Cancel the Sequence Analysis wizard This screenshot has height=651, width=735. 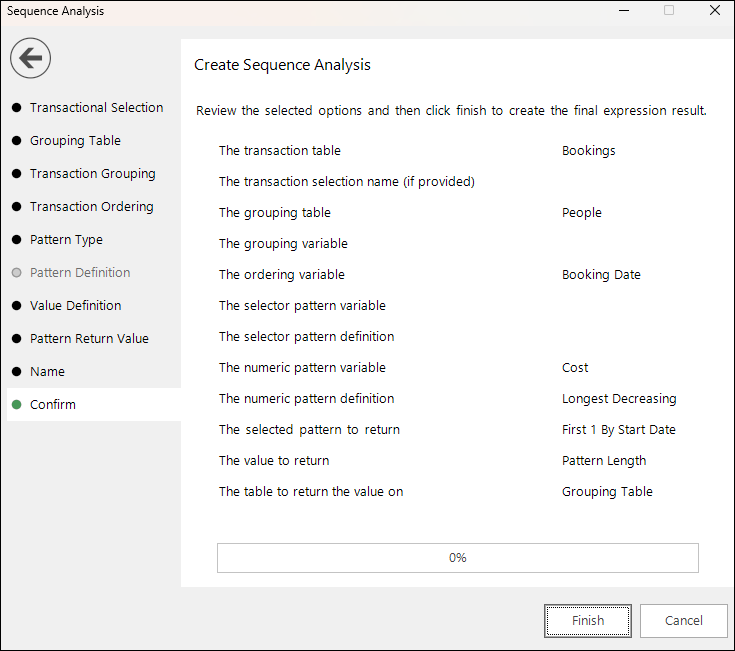683,621
